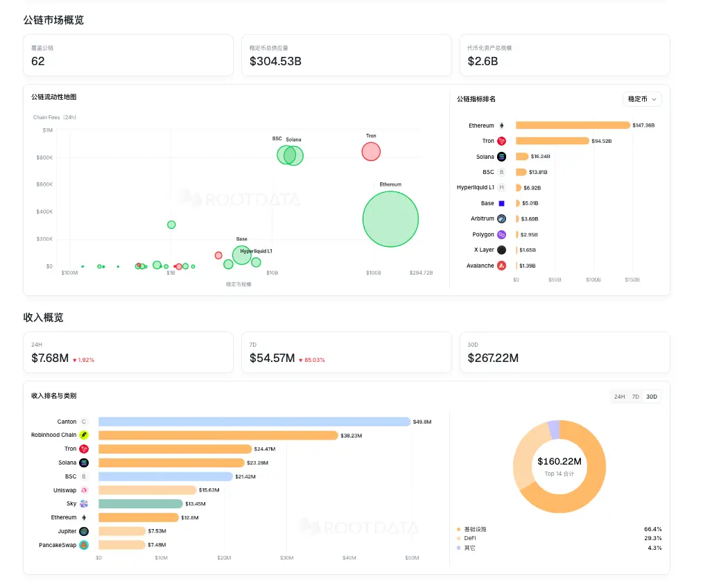
Task: Click the Sky $13.45M green bar
Action: pos(141,503)
